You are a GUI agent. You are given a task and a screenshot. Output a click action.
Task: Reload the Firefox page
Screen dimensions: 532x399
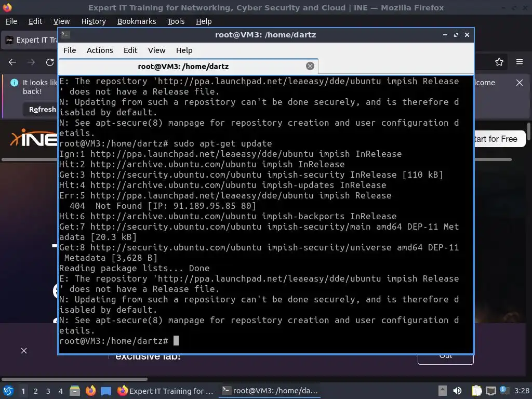point(50,62)
